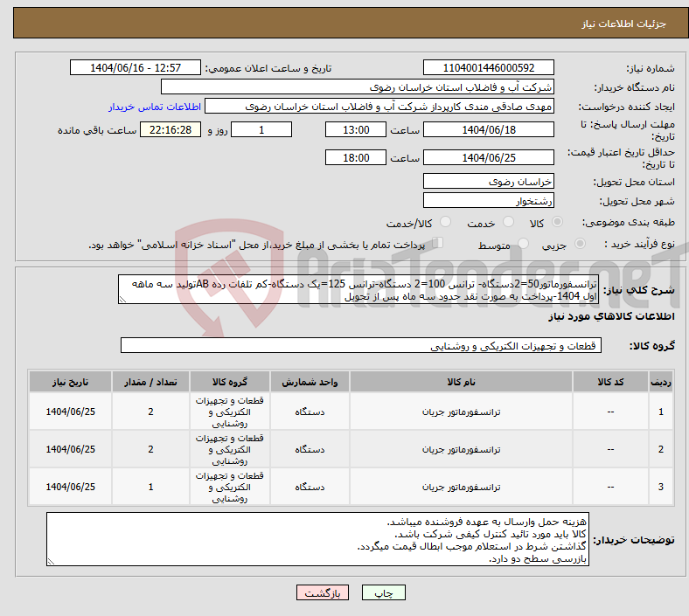Viewport: 689px width, 616px height.
Task: Click the گروه کالا column header
Action: [230, 382]
